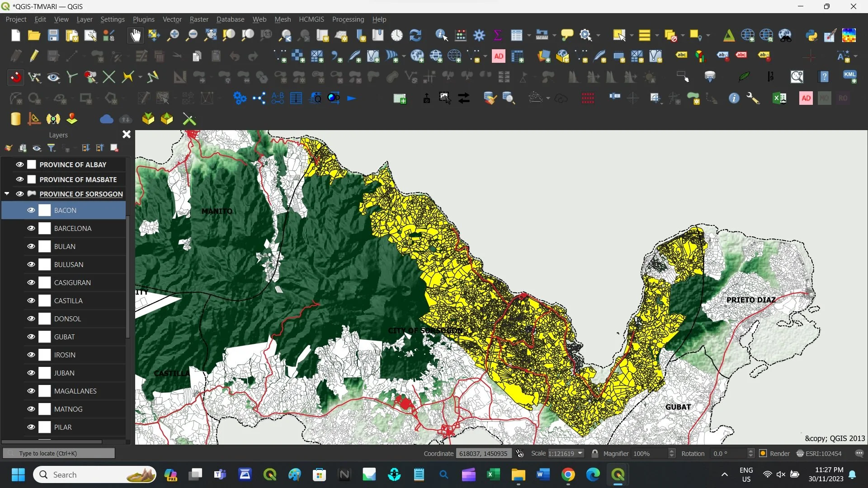Viewport: 868px width, 488px height.
Task: Open the Scale dropdown arrow
Action: coord(580,453)
